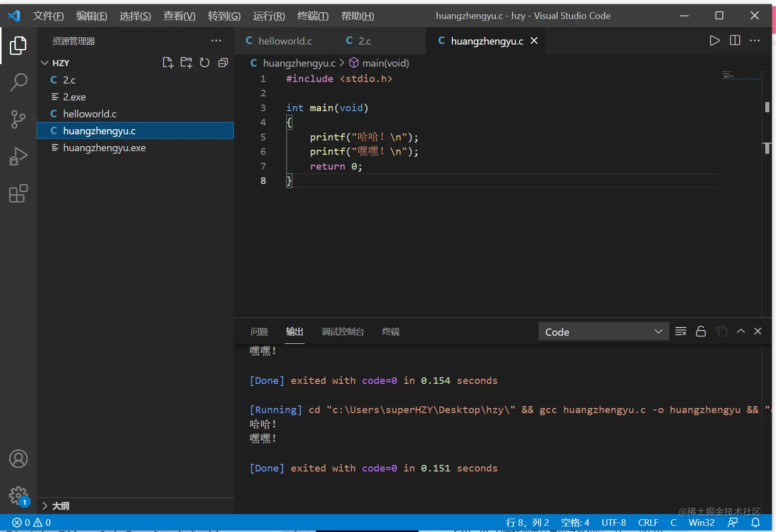Viewport: 776px width, 532px height.
Task: Refresh the explorer file list
Action: (x=204, y=63)
